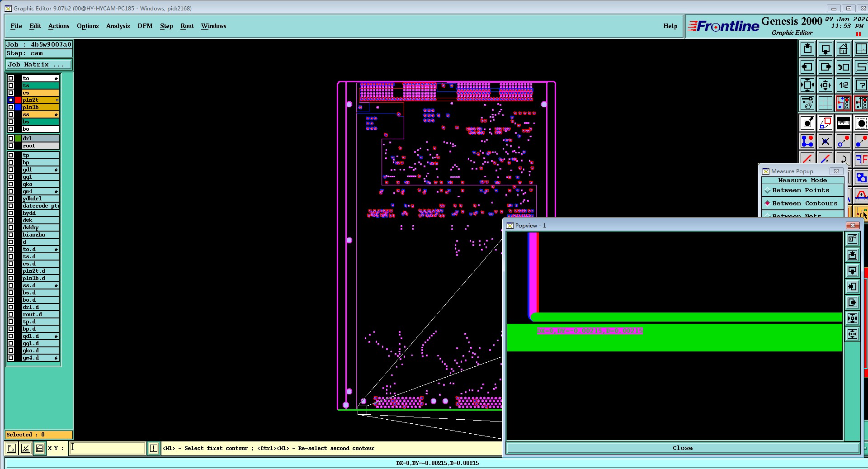Click the previous view icon with curved arrow
This screenshot has height=469, width=868.
point(844,67)
